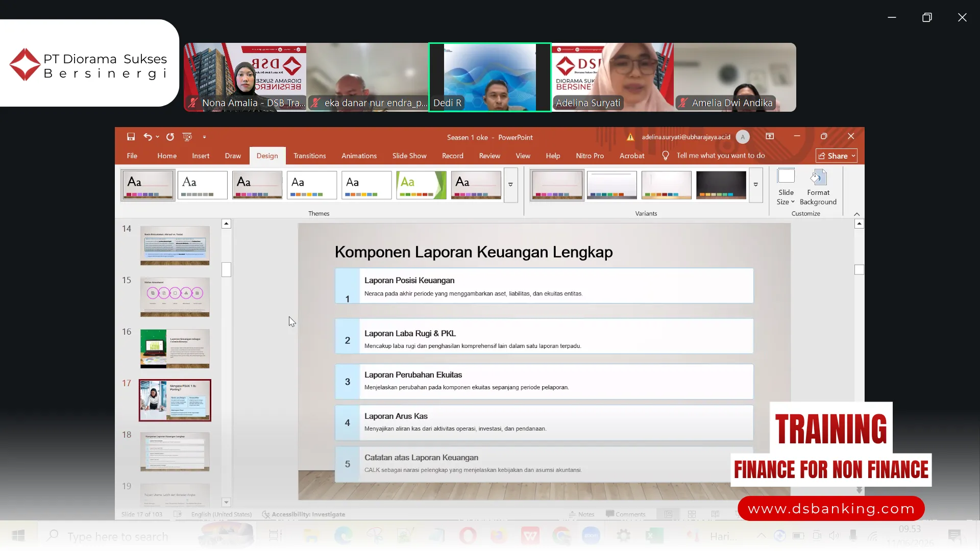The image size is (980, 551).
Task: Go to the Slide Show tab
Action: [x=409, y=156]
